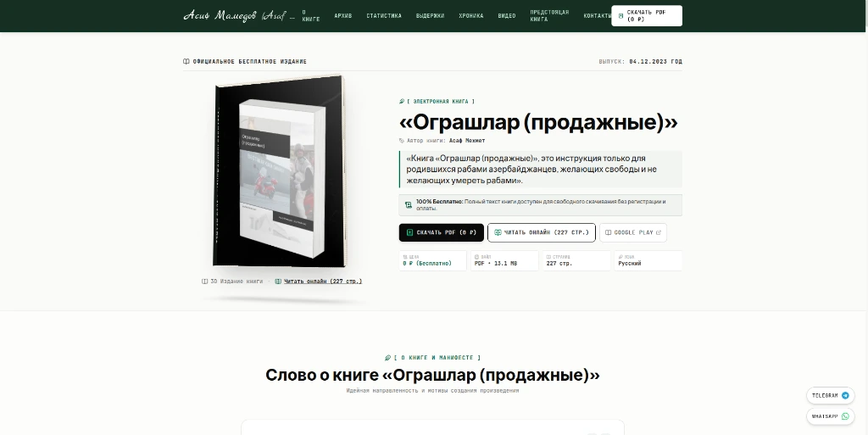Click the tag icon before «Автор книги»
The width and height of the screenshot is (868, 435).
coord(402,141)
